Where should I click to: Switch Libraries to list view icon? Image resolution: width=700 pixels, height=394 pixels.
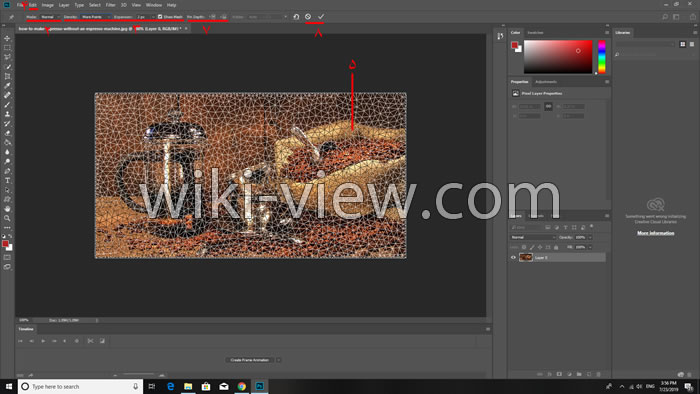(x=692, y=44)
